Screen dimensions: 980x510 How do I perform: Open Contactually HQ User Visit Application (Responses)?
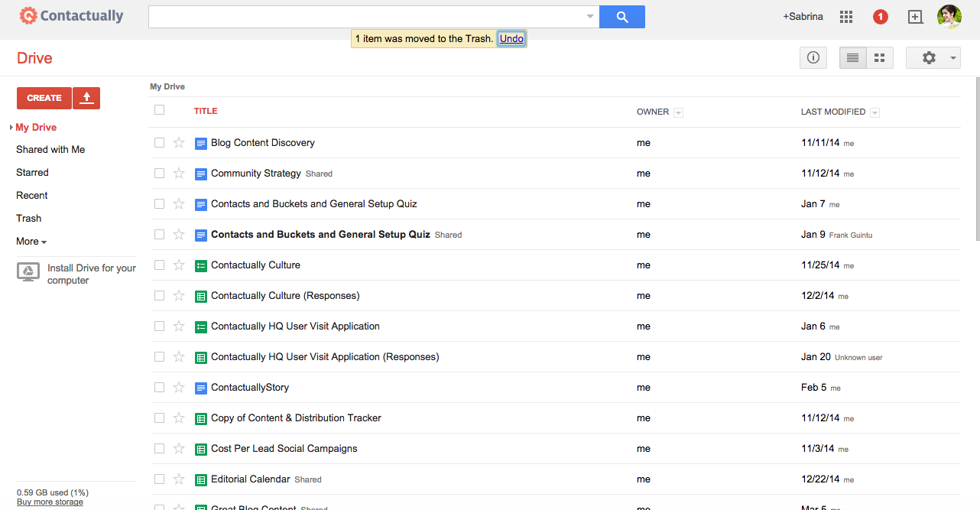click(325, 357)
